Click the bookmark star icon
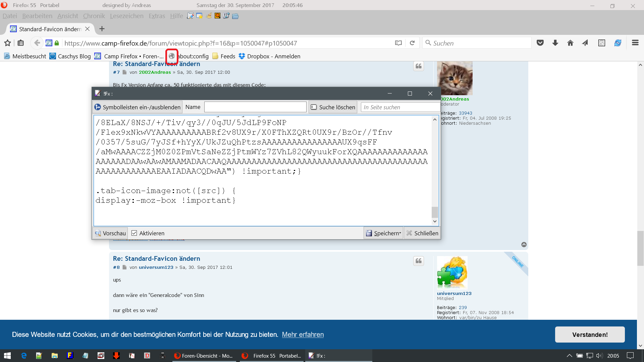 point(7,43)
